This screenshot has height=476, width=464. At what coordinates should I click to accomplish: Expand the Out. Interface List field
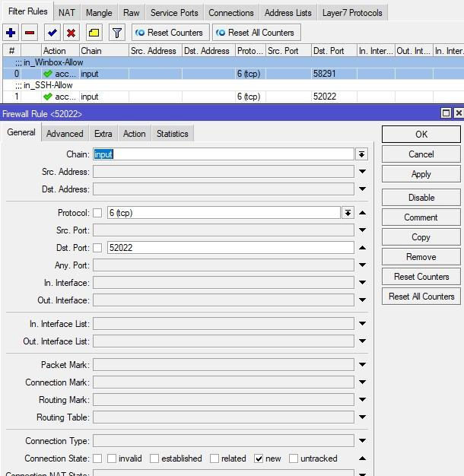362,341
